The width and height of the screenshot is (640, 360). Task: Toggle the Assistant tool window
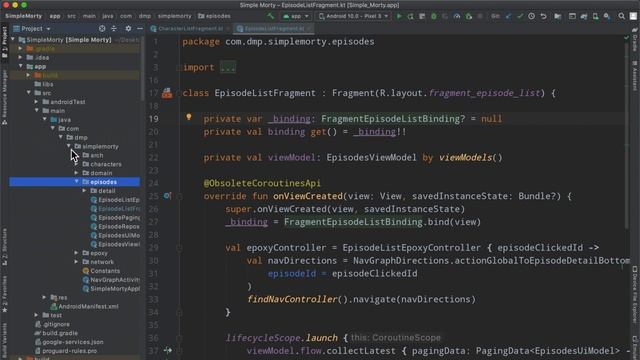point(635,76)
